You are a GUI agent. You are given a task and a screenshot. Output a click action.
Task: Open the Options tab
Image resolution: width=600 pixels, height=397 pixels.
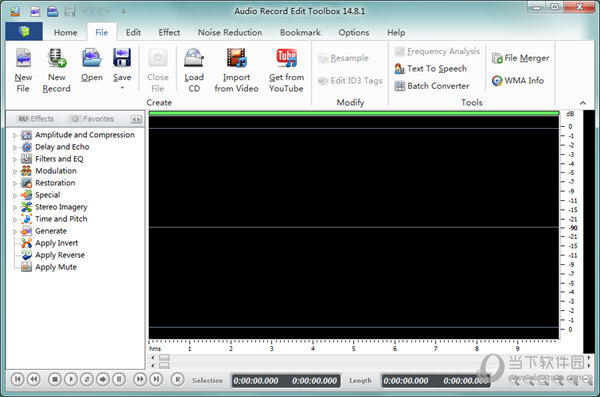point(354,33)
